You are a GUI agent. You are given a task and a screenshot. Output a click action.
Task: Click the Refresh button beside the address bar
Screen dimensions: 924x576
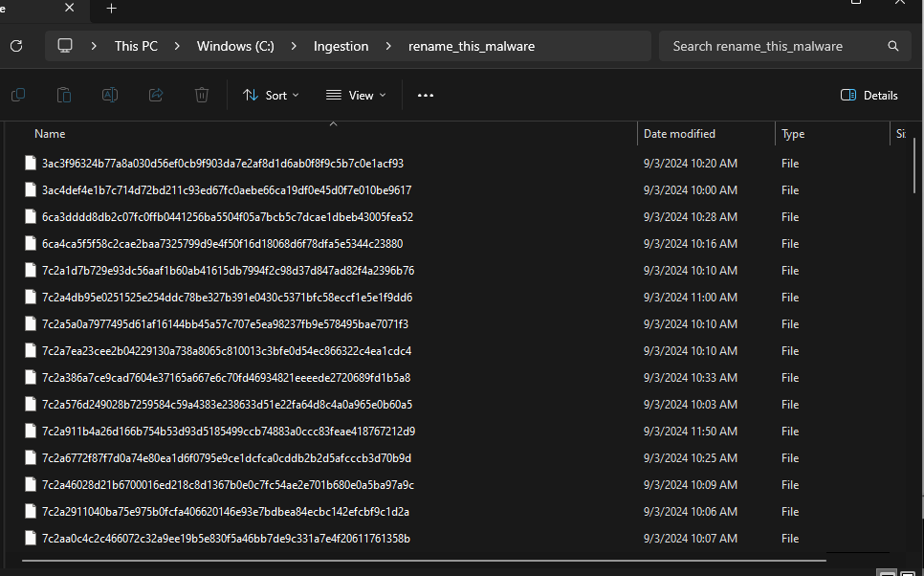(15, 46)
